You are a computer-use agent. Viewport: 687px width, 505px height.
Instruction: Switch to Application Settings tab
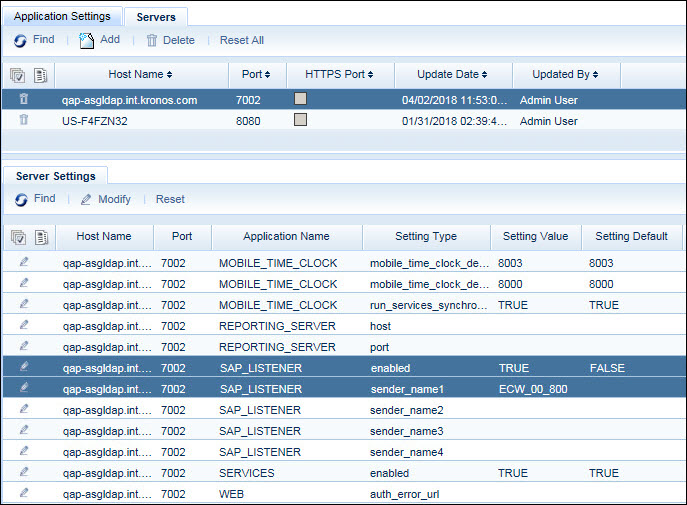[x=63, y=17]
